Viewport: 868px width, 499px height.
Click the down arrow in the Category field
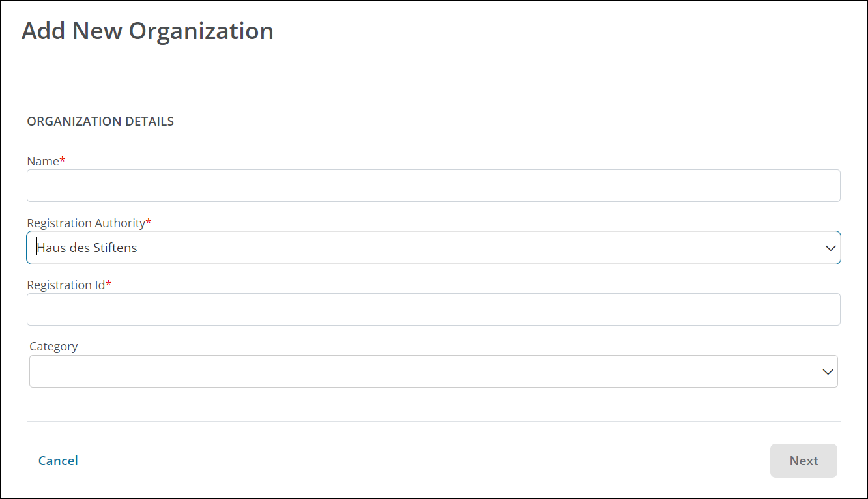pos(827,371)
